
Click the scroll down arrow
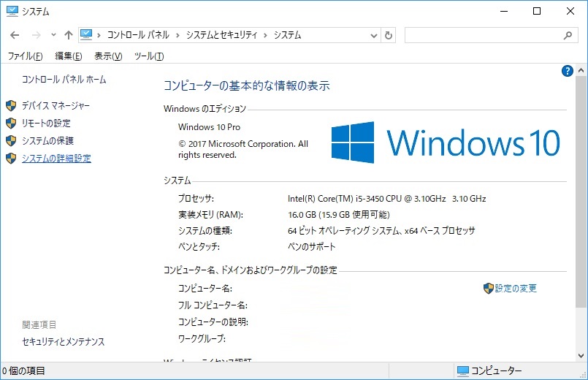(581, 355)
